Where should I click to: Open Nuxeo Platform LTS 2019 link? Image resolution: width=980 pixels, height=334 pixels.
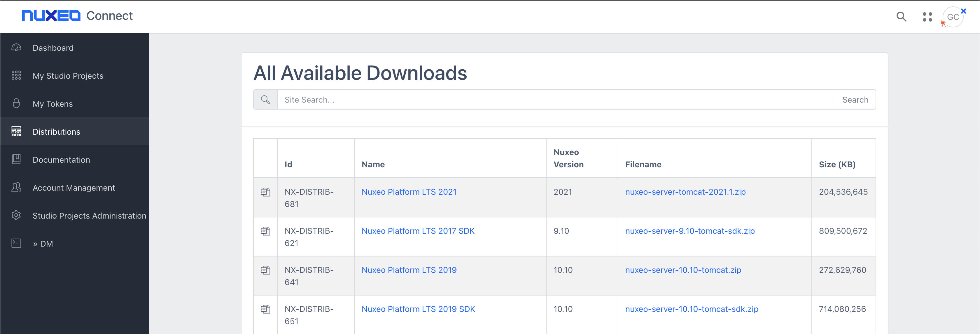tap(409, 270)
